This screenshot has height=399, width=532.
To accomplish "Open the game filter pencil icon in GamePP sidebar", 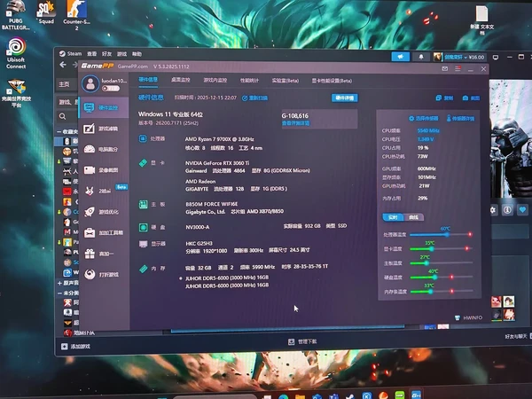I will click(89, 129).
